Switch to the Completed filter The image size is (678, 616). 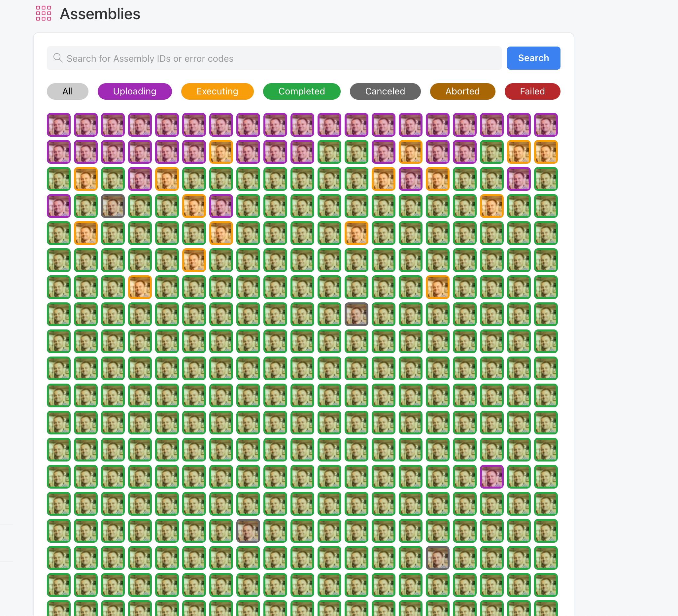click(301, 91)
